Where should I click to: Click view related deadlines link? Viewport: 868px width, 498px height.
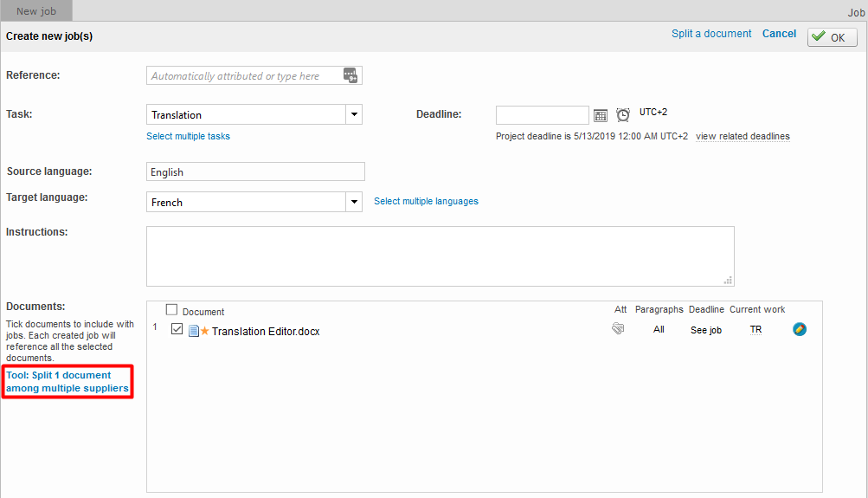[x=743, y=136]
